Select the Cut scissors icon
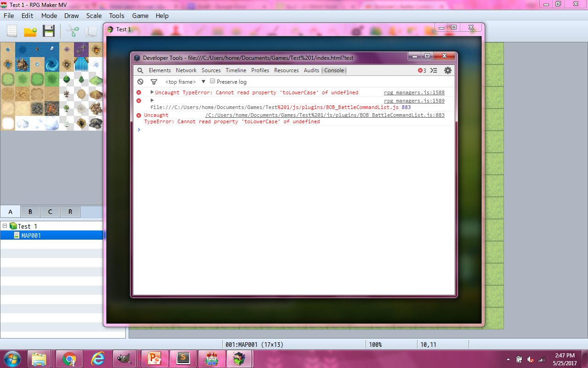 [73, 31]
